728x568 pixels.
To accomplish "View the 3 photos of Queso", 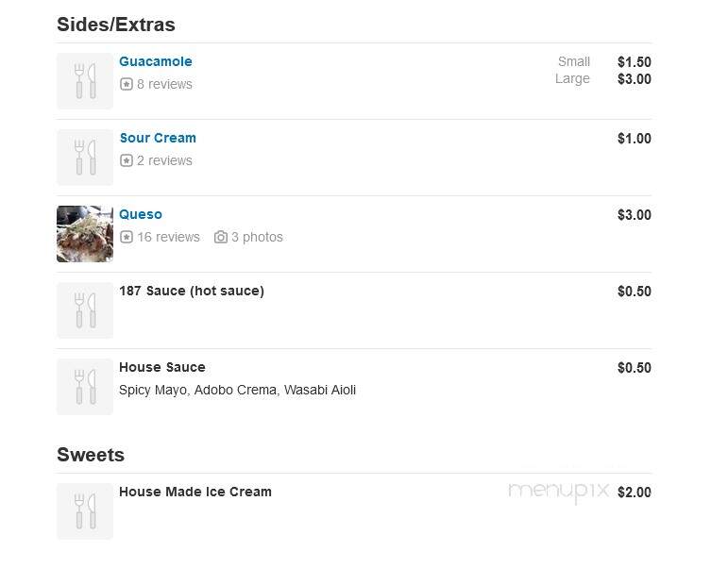I will [x=257, y=237].
